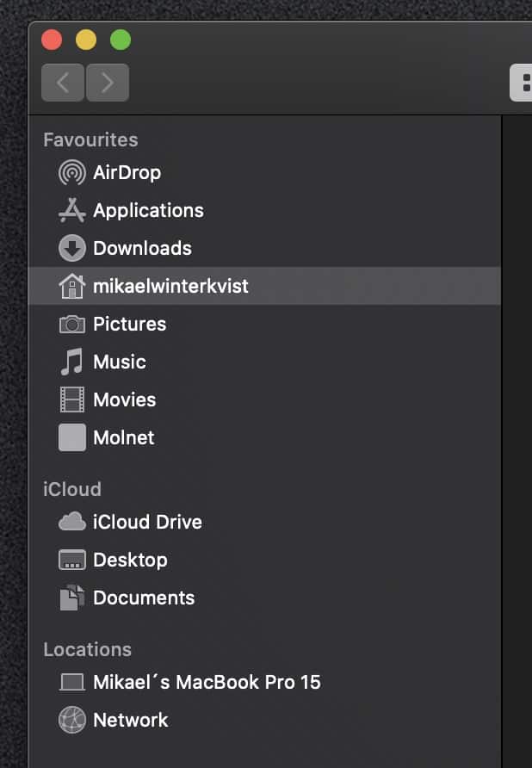Image resolution: width=532 pixels, height=768 pixels.
Task: Click the Movies filmstrip icon
Action: click(72, 399)
